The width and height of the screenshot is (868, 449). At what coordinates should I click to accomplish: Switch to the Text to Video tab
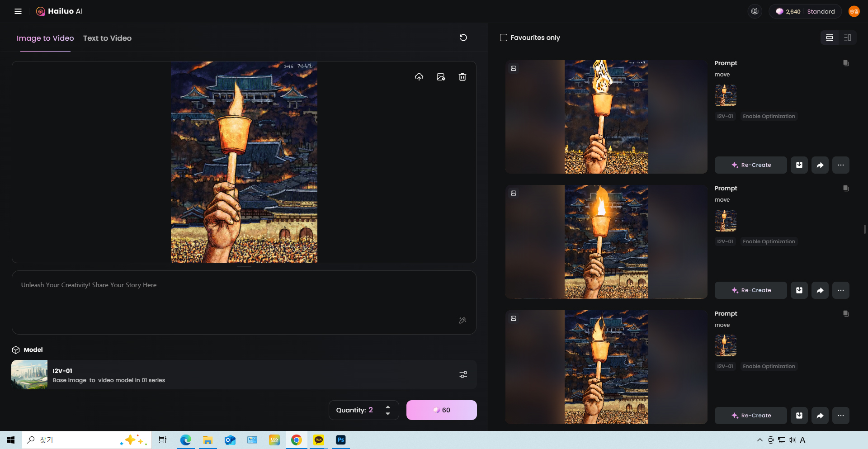[x=107, y=38]
